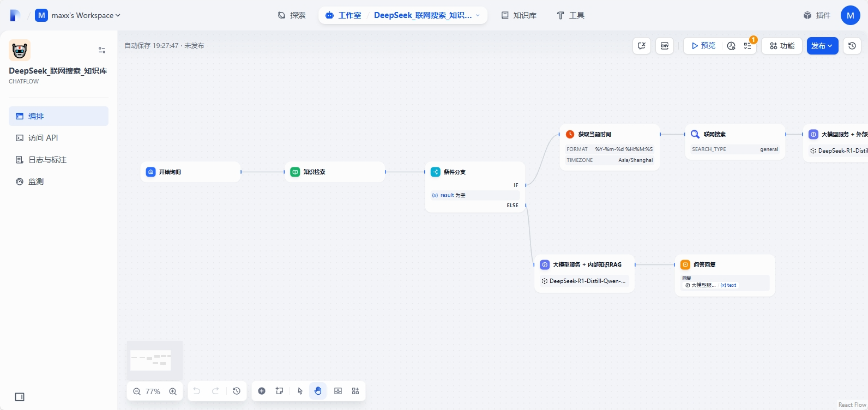Open the ENV environment variables button

pos(665,46)
